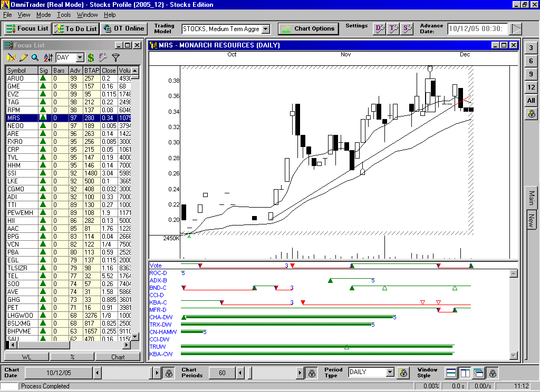540x392 pixels.
Task: Toggle the Chart Periods lock
Action: coord(312,373)
